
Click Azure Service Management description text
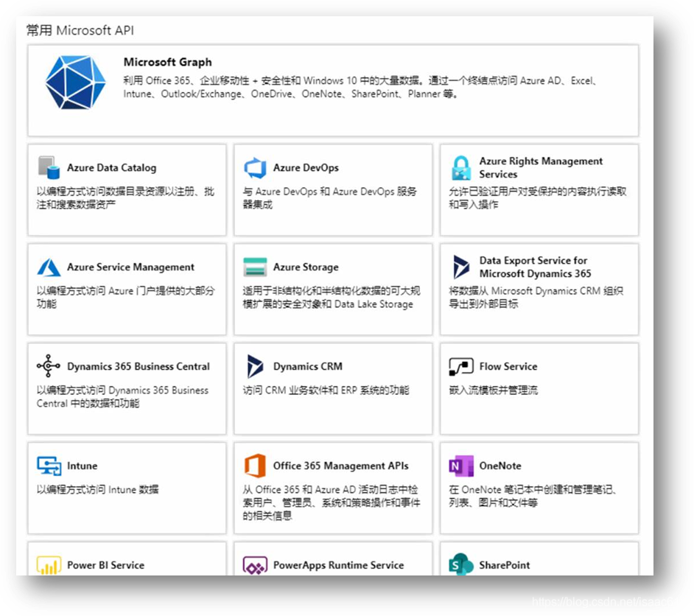[126, 297]
